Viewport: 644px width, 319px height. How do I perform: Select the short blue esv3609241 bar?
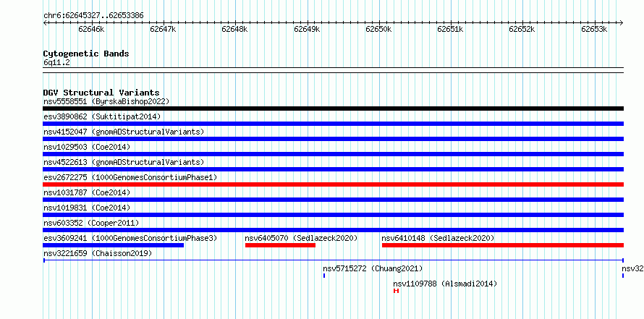(x=114, y=245)
